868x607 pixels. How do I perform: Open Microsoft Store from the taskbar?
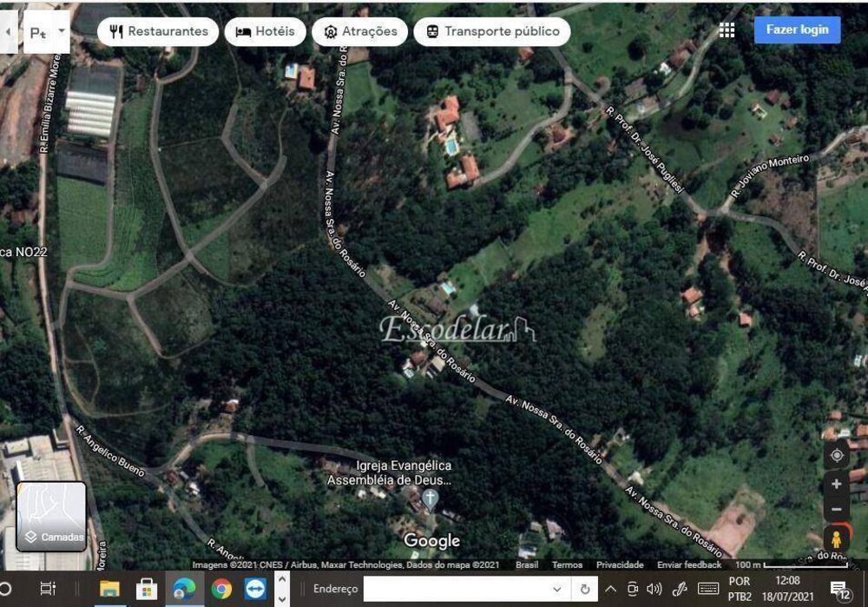coord(147,589)
